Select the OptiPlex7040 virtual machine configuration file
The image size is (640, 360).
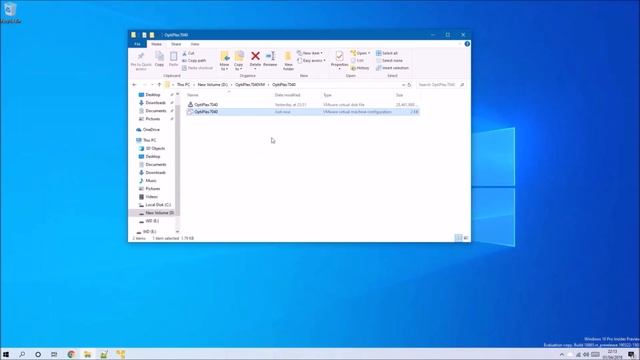(x=302, y=111)
